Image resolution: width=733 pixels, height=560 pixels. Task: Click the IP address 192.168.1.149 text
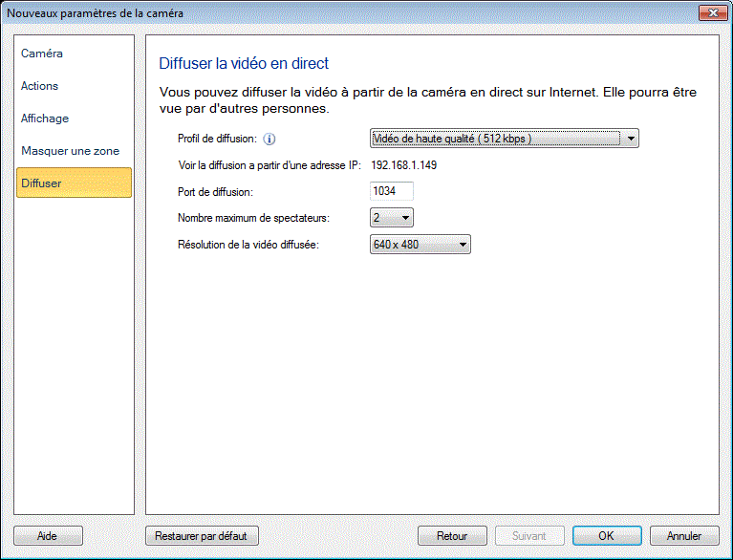[x=403, y=165]
